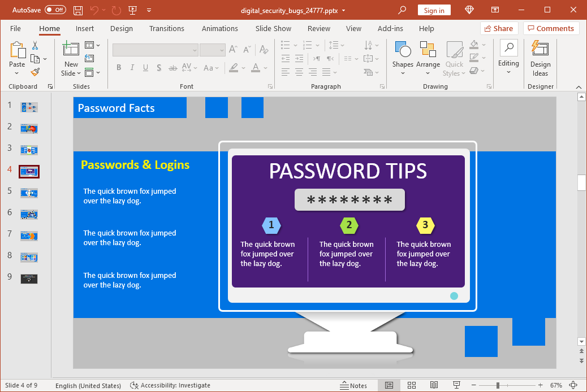Screen dimensions: 587x392
Task: Click the Format Painter brush icon
Action: click(x=35, y=72)
